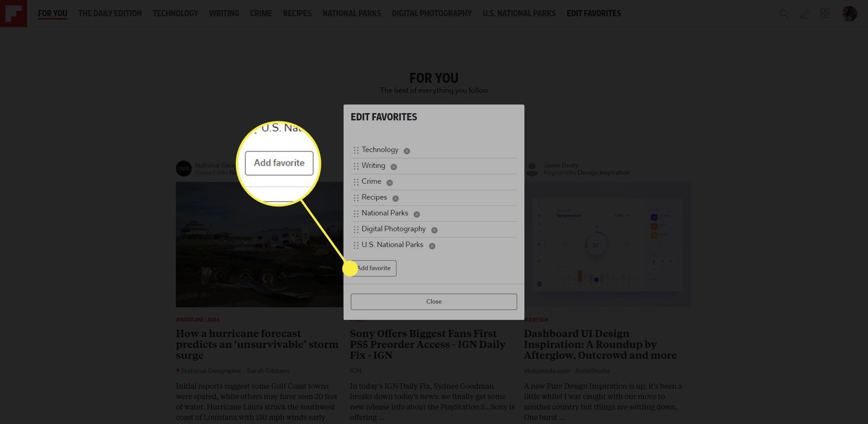Open Dashboard UI Design Inspiration headline
The image size is (868, 424).
click(600, 344)
